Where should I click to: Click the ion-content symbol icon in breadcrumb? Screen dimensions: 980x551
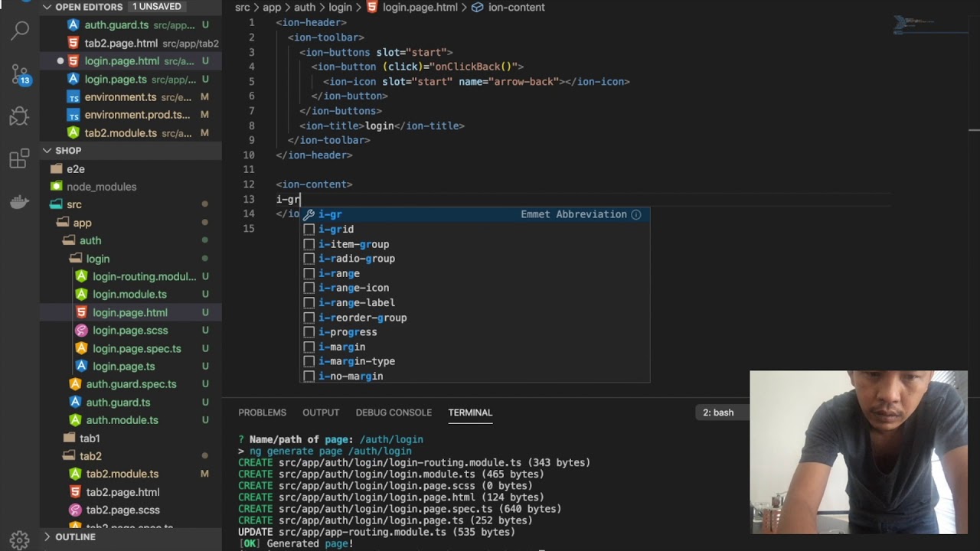[x=477, y=7]
